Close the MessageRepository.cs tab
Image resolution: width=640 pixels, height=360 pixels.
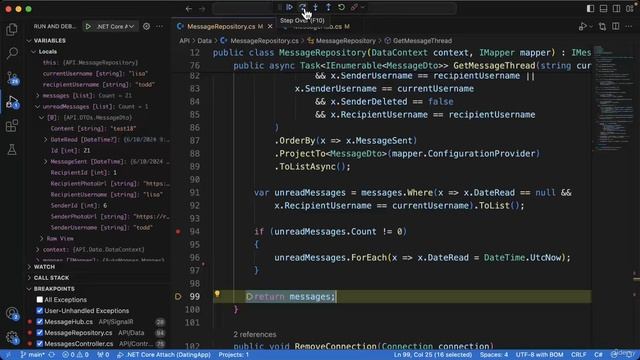(x=270, y=27)
